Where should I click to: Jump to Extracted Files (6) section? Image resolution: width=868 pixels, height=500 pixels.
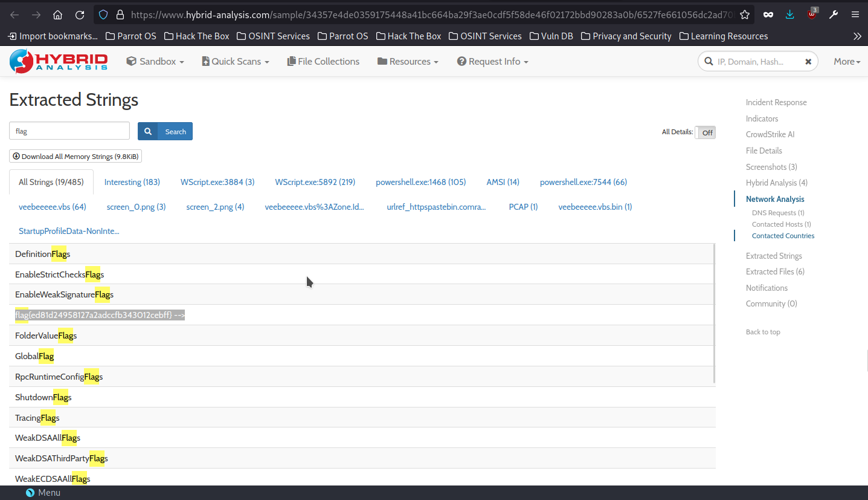775,271
